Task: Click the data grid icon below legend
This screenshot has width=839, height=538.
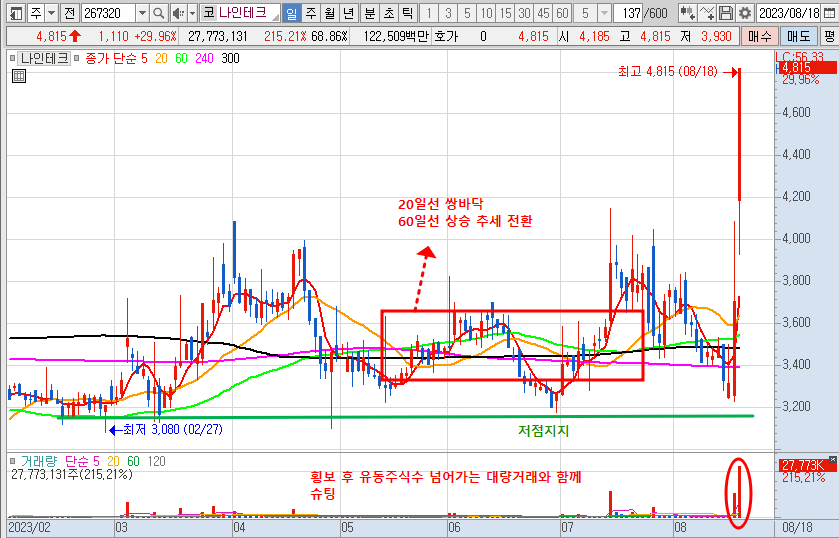Action: click(x=19, y=76)
